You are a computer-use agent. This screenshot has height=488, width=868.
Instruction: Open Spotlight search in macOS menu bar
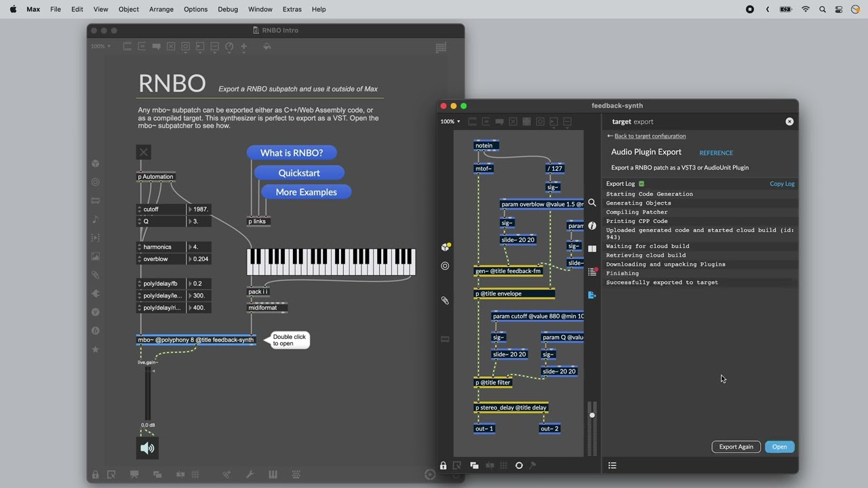pyautogui.click(x=823, y=9)
